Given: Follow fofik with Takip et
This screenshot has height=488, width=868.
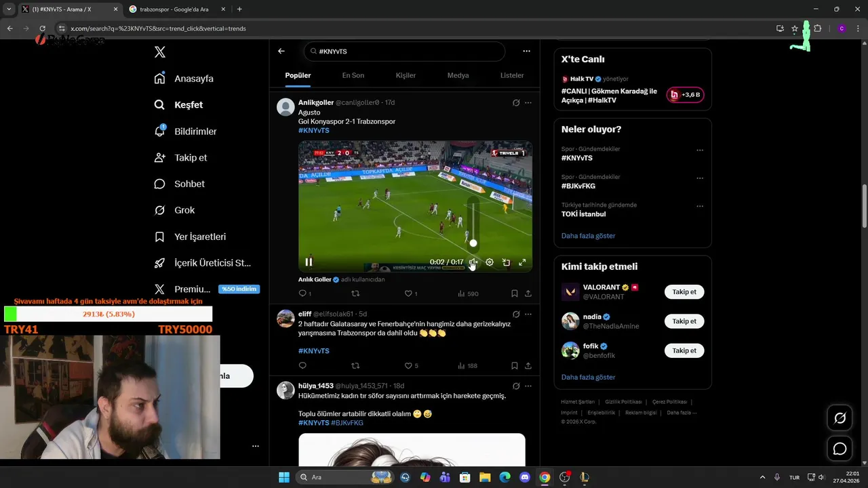Looking at the screenshot, I should pyautogui.click(x=684, y=350).
